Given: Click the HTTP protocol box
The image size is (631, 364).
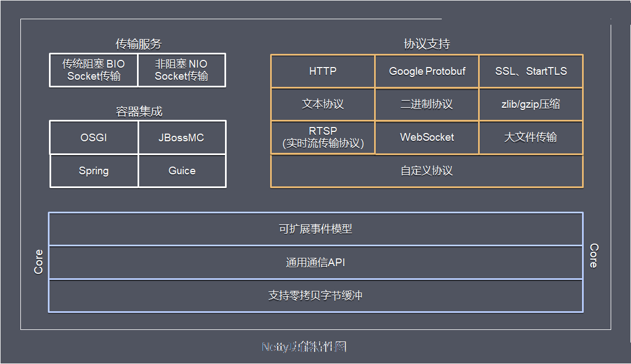Looking at the screenshot, I should click(323, 71).
